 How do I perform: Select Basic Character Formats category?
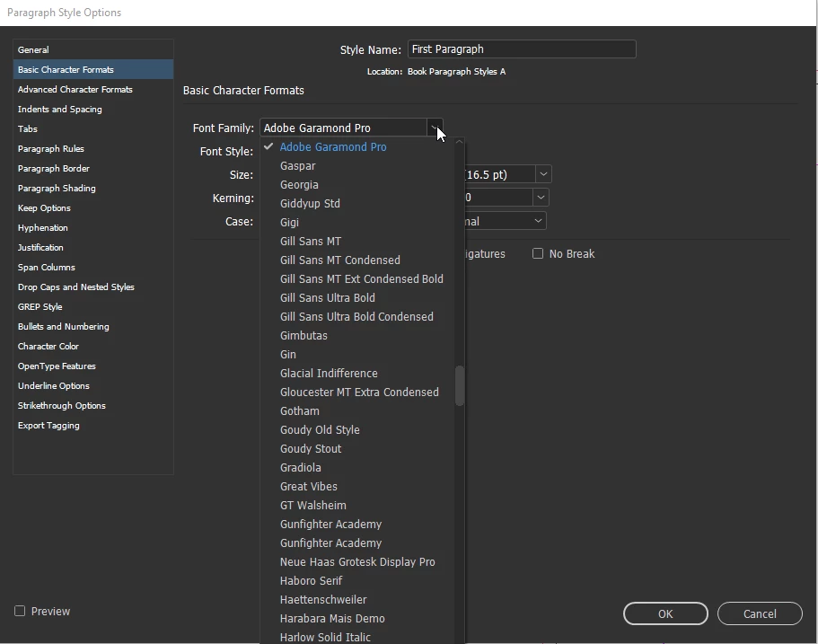[92, 69]
